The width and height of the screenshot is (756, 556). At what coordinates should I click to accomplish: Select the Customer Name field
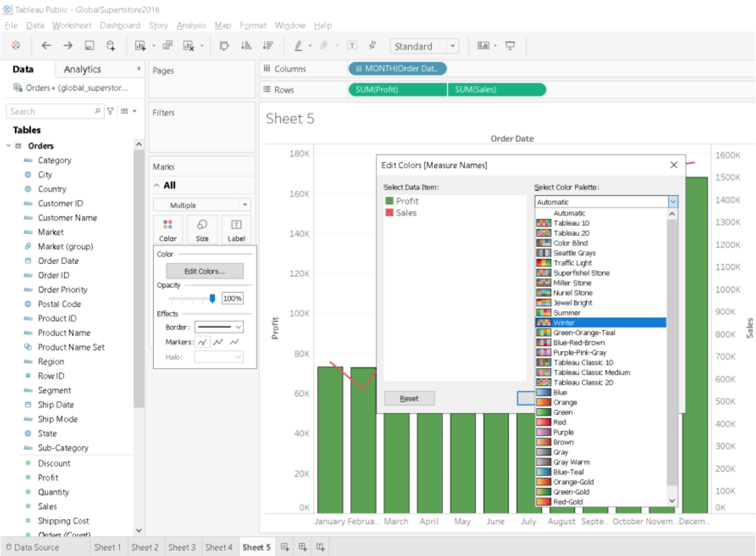(67, 218)
